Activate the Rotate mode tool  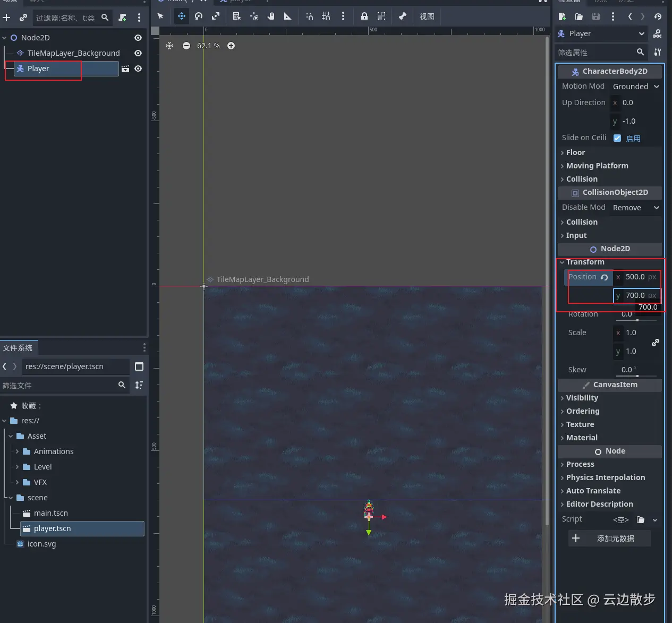point(199,16)
